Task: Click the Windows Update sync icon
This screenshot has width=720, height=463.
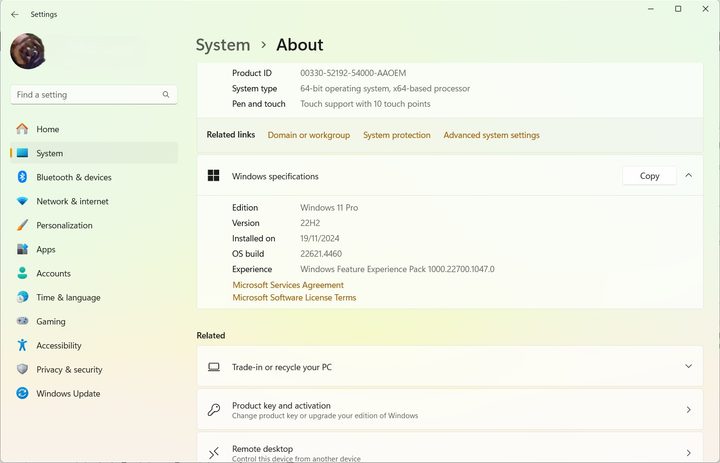Action: [x=22, y=393]
